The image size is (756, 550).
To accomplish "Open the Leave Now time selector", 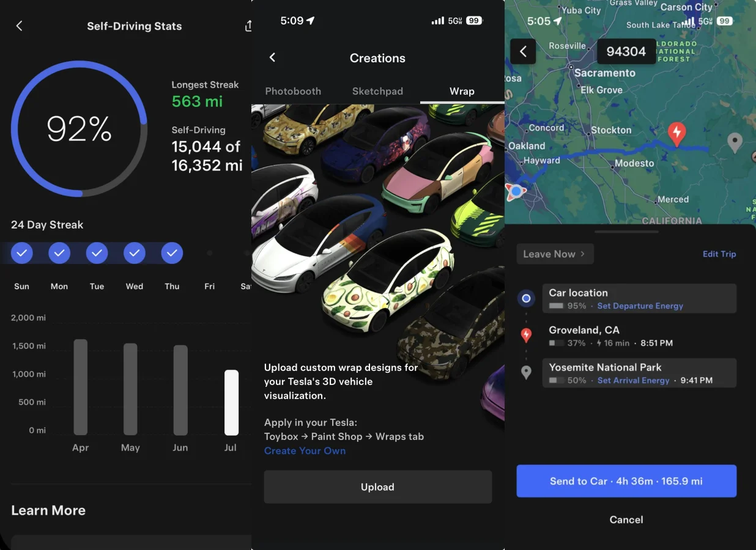I will tap(555, 254).
